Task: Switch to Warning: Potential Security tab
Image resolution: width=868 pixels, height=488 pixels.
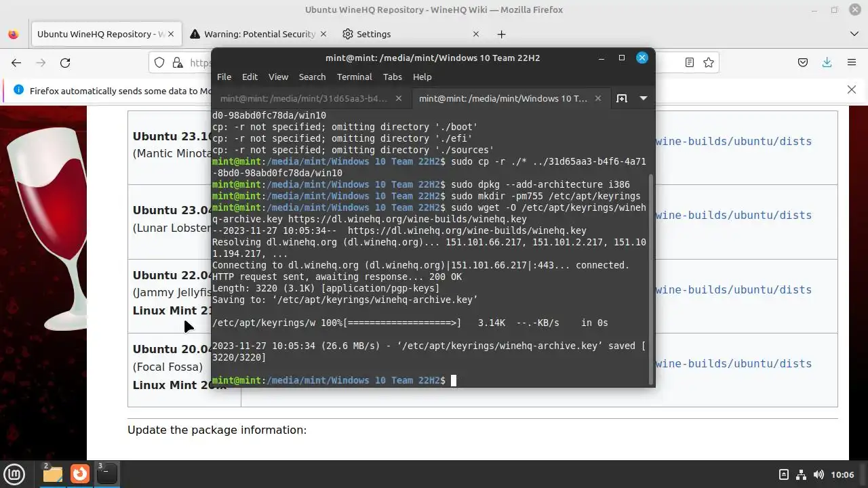Action: coord(259,34)
